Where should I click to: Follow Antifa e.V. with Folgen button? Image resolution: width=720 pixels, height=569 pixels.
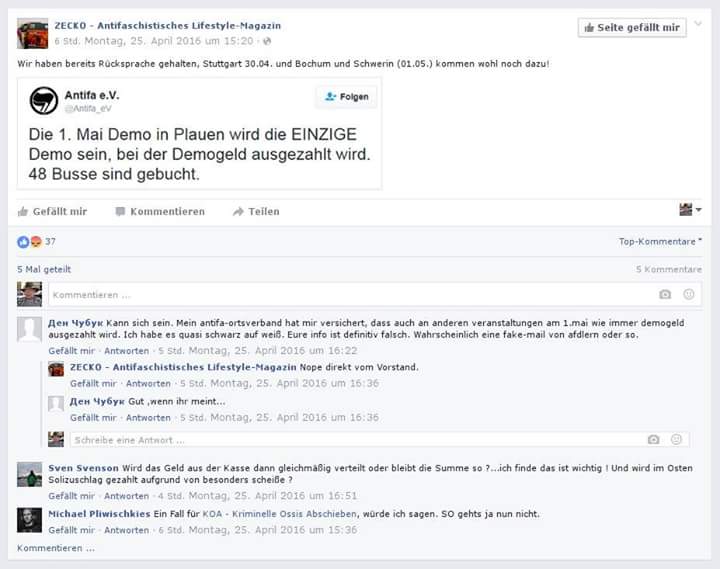click(347, 97)
